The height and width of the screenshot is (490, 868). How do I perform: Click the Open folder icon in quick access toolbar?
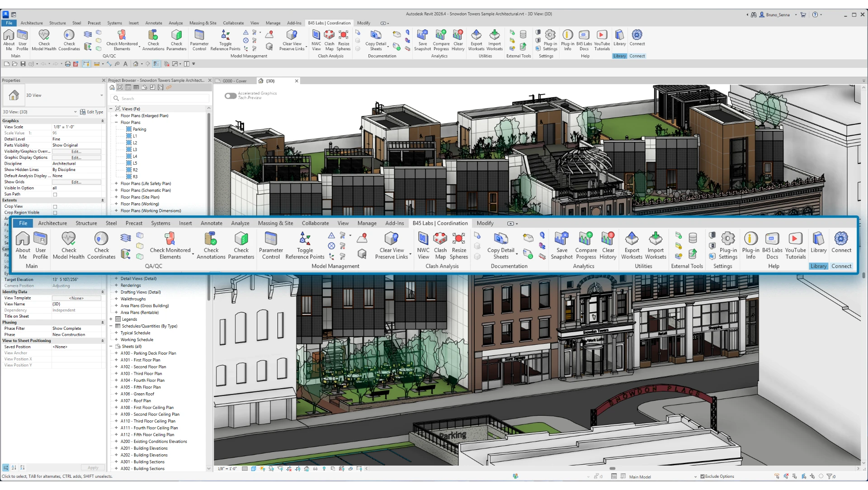(x=14, y=64)
